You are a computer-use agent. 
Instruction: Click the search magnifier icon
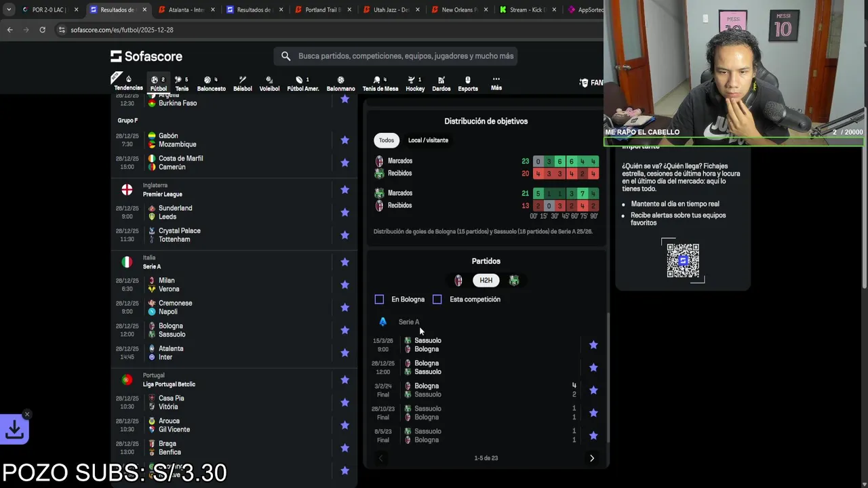click(285, 56)
